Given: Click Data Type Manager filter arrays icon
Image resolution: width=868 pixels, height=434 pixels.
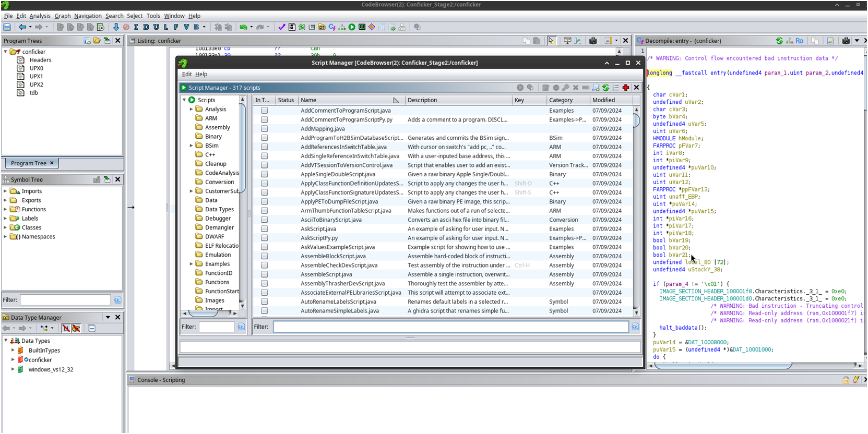Looking at the screenshot, I should tap(66, 328).
